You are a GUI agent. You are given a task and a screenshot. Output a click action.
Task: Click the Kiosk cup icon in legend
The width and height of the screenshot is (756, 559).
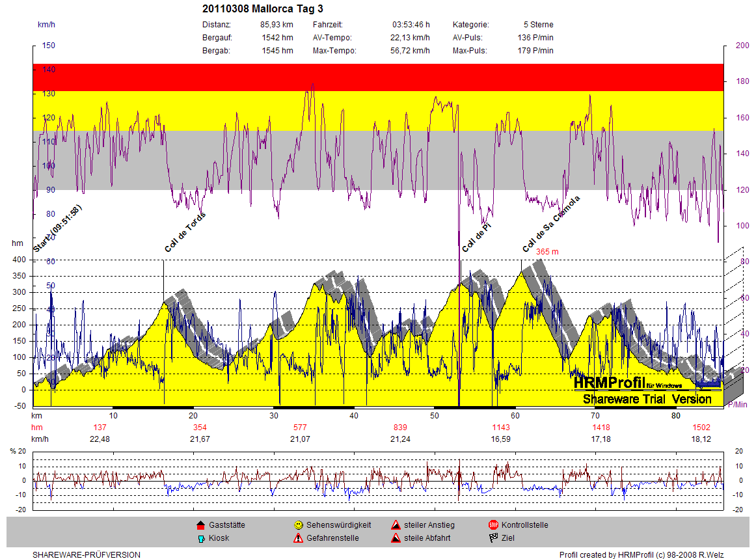click(x=200, y=538)
